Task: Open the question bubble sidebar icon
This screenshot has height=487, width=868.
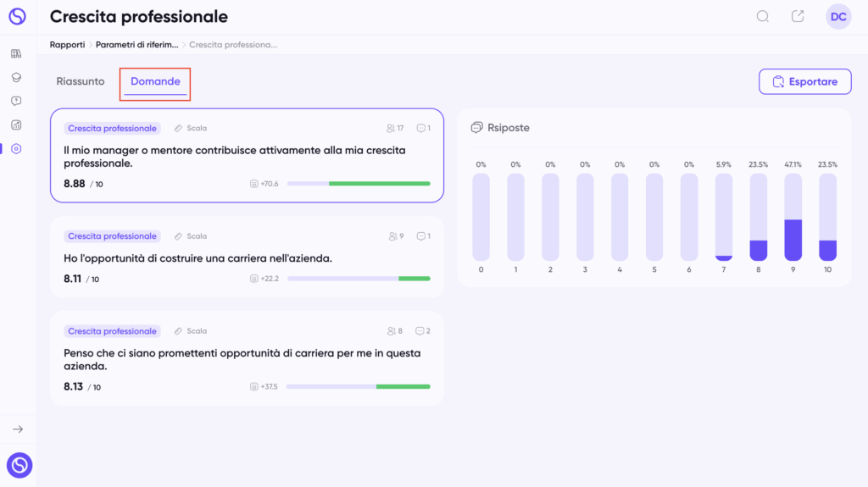Action: click(16, 102)
